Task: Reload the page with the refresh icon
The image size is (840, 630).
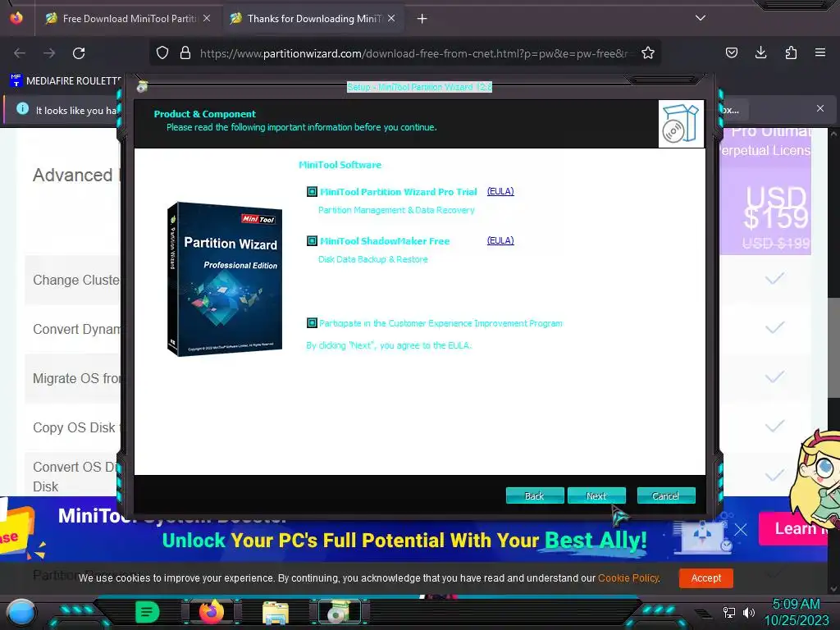Action: click(79, 53)
